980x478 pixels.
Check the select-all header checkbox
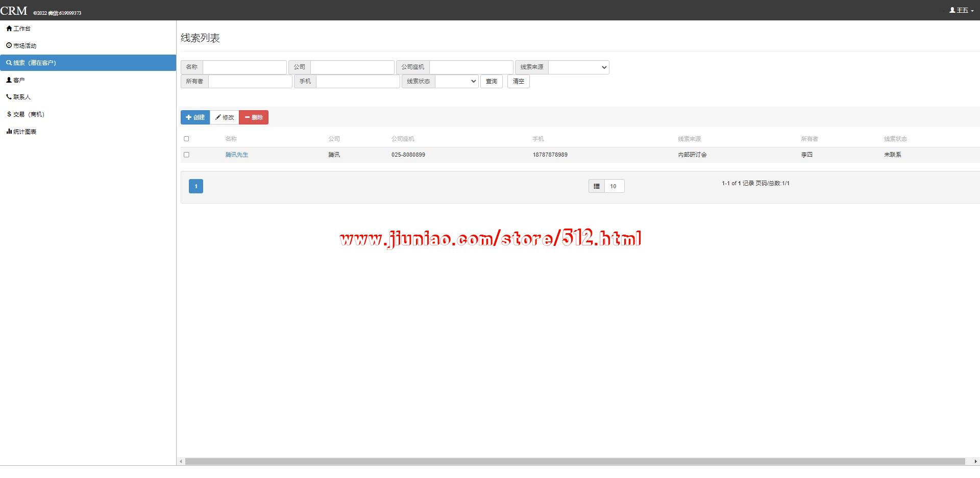(186, 139)
